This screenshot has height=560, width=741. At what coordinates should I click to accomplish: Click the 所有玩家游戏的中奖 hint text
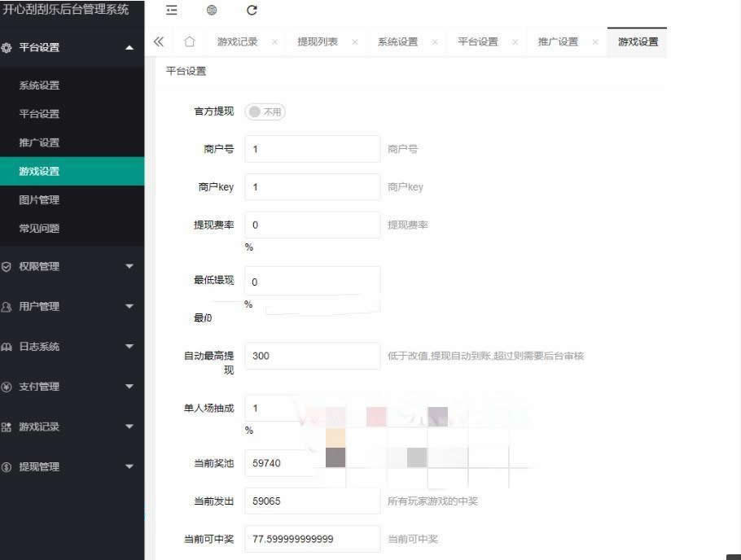433,501
